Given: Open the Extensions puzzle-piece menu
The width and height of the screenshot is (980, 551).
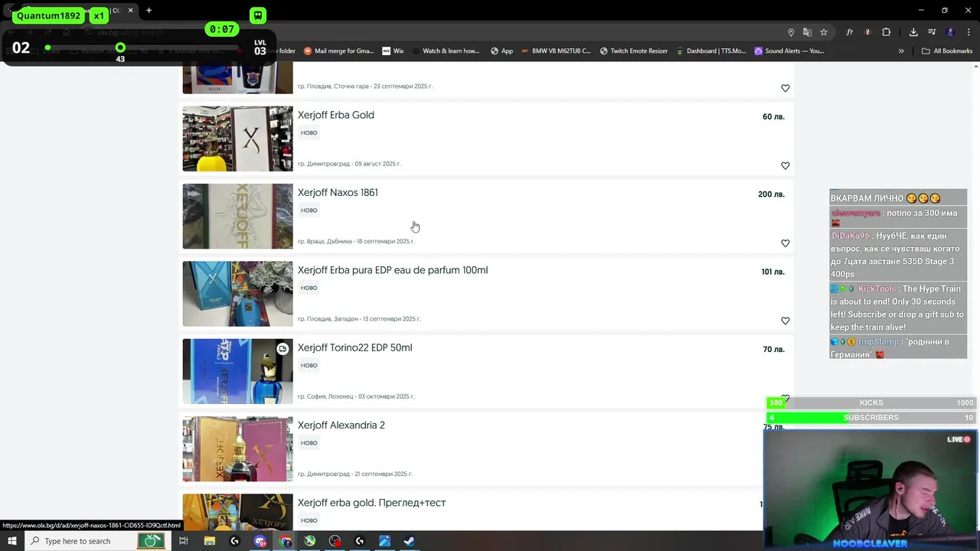Looking at the screenshot, I should (x=886, y=32).
